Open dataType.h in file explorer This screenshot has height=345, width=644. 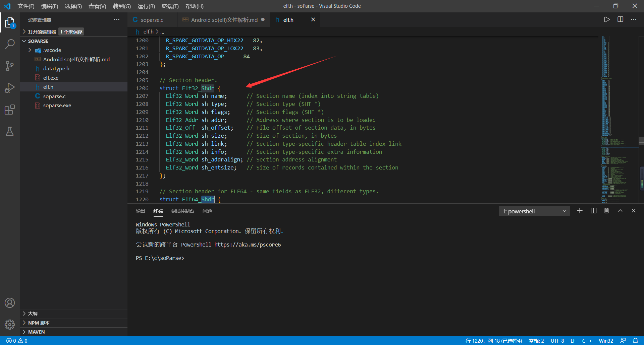(74, 68)
